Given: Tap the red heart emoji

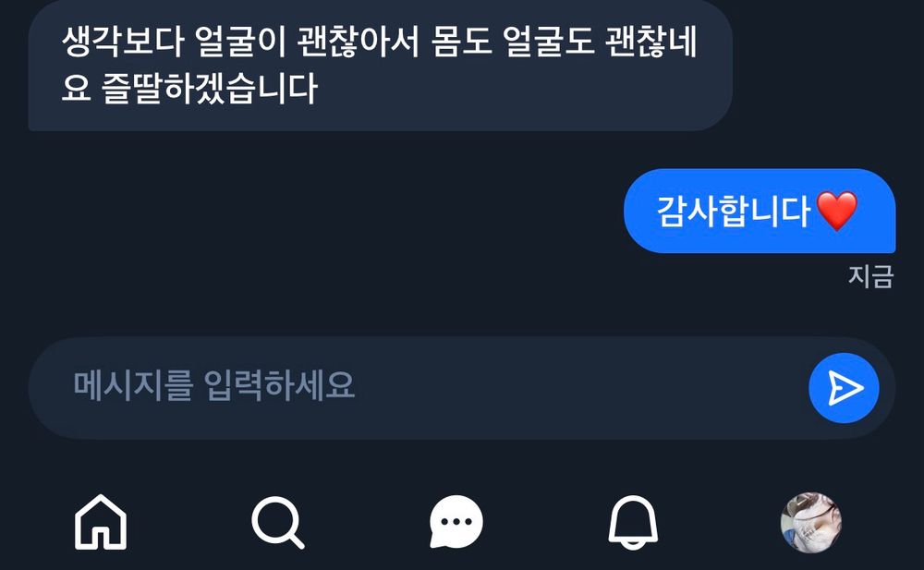Looking at the screenshot, I should [837, 211].
